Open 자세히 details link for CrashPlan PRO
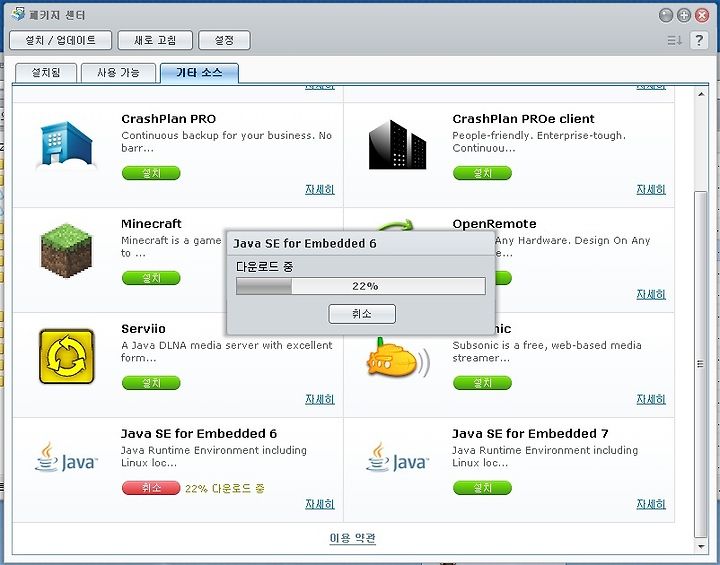This screenshot has width=720, height=565. 320,189
